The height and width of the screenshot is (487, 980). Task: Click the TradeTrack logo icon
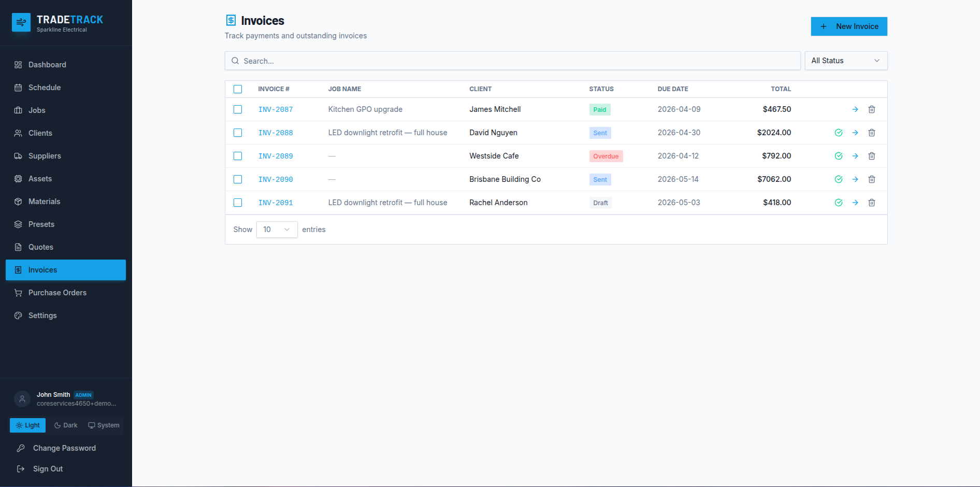tap(21, 22)
